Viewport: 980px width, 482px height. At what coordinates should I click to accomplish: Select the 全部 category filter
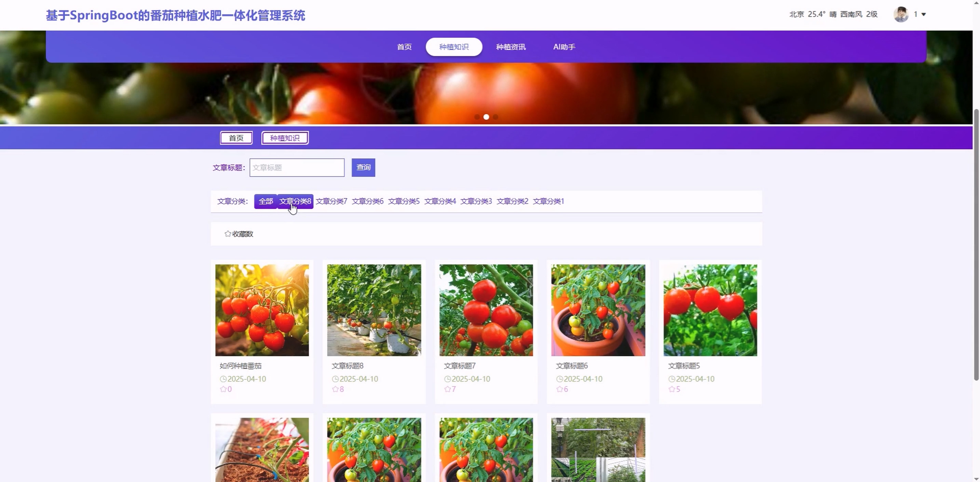click(x=266, y=201)
